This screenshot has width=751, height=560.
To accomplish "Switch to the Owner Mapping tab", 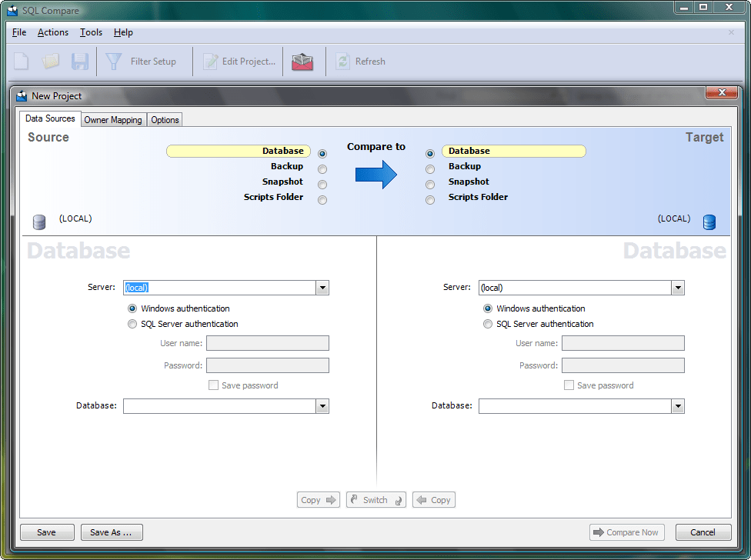I will pos(113,119).
